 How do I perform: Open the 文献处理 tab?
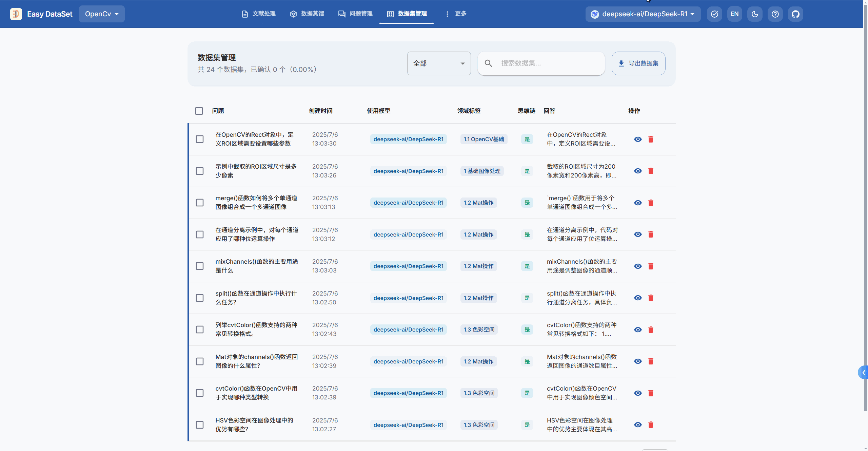(258, 14)
